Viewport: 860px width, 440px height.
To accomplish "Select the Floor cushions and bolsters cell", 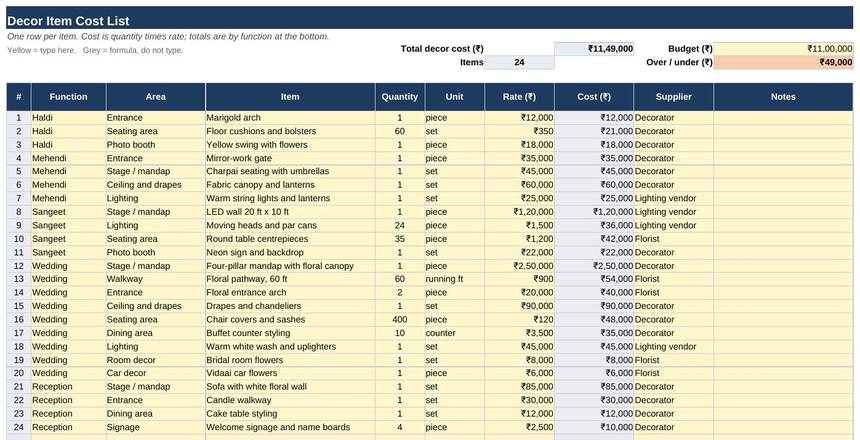I will pyautogui.click(x=290, y=132).
